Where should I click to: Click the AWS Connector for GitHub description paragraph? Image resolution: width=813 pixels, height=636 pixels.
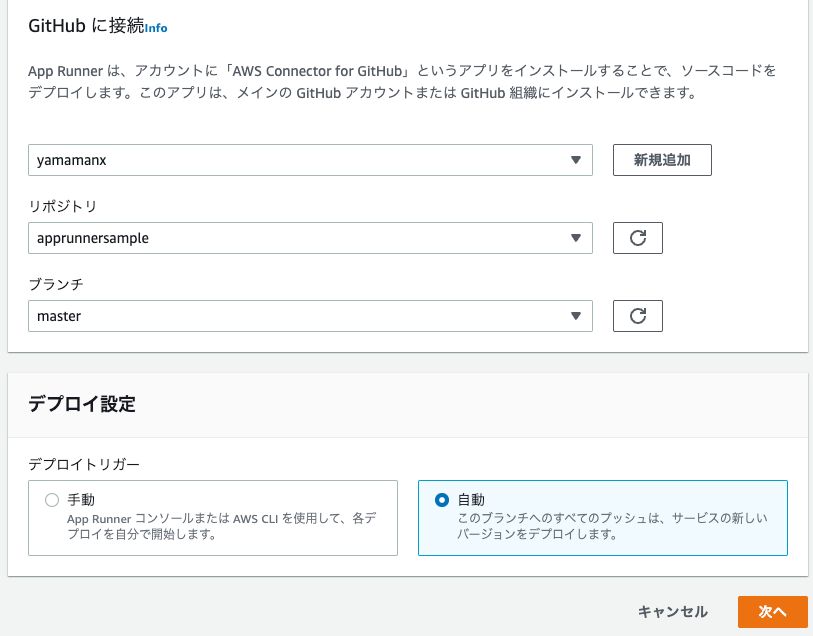click(402, 82)
